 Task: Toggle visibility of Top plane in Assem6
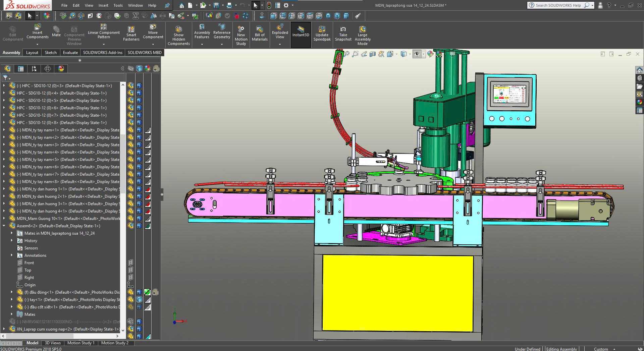(131, 270)
